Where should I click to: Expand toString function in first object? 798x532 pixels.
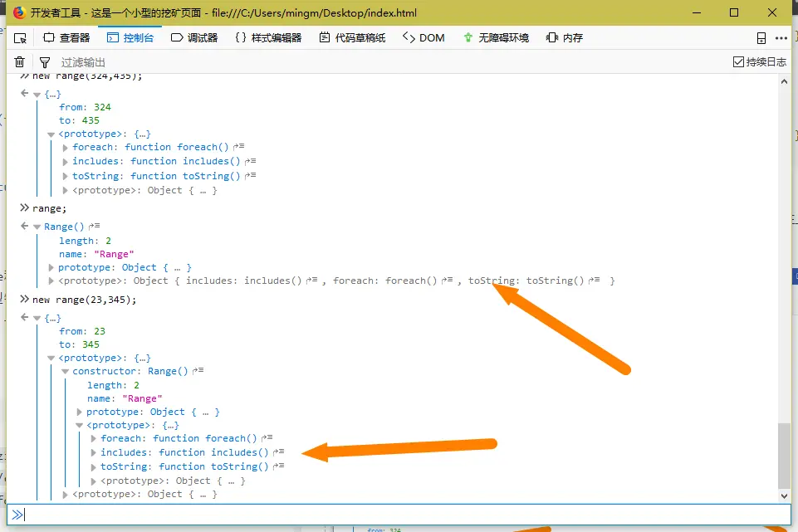click(x=65, y=177)
